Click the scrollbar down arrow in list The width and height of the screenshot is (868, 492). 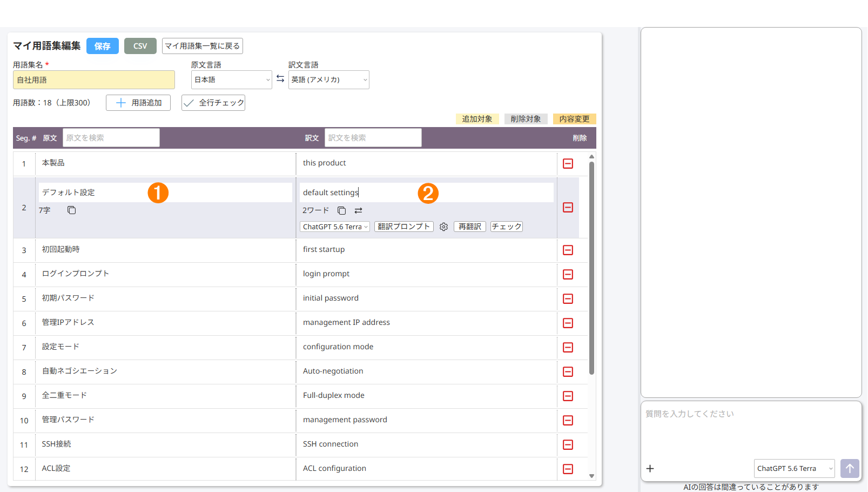coord(591,476)
